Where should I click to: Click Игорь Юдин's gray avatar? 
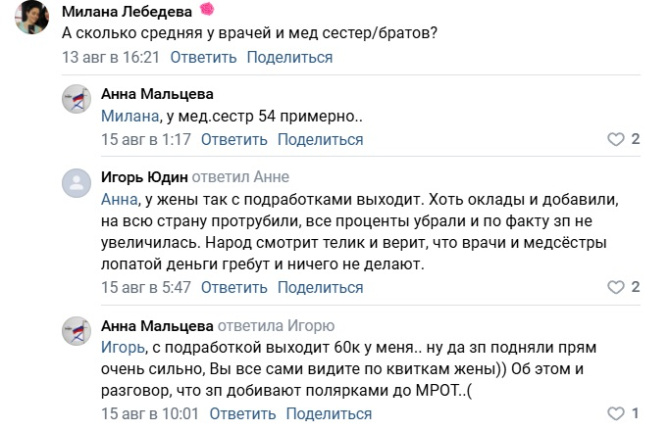[x=77, y=183]
